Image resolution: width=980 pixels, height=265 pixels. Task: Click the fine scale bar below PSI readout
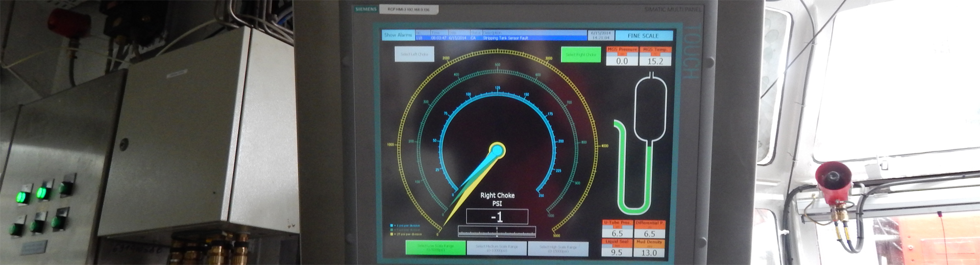coord(497,232)
